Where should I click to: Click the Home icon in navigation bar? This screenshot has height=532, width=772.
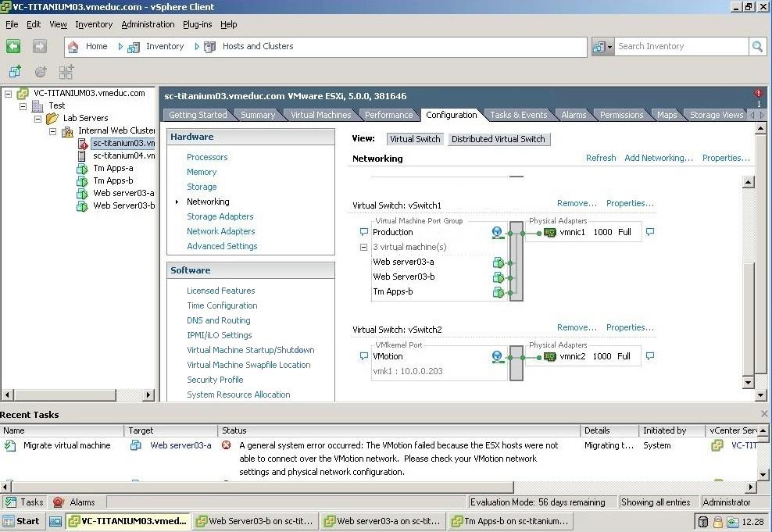73,47
